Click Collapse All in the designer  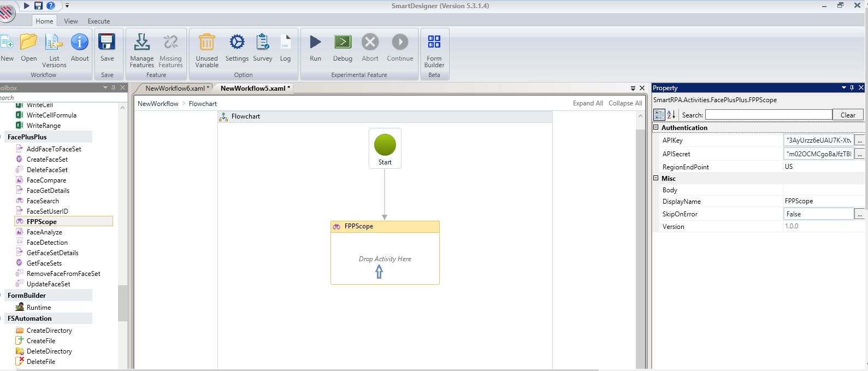[x=625, y=103]
